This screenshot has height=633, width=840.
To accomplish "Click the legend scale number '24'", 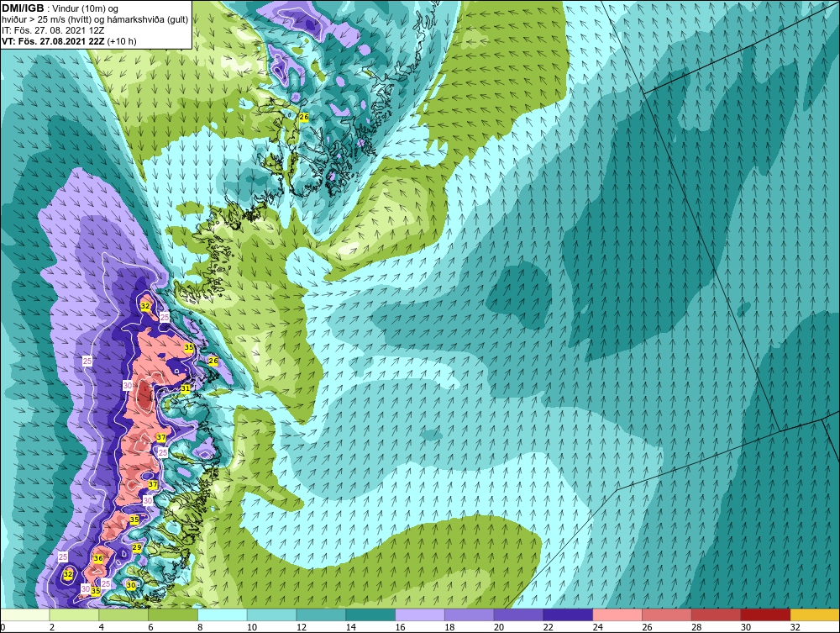I will (x=598, y=627).
